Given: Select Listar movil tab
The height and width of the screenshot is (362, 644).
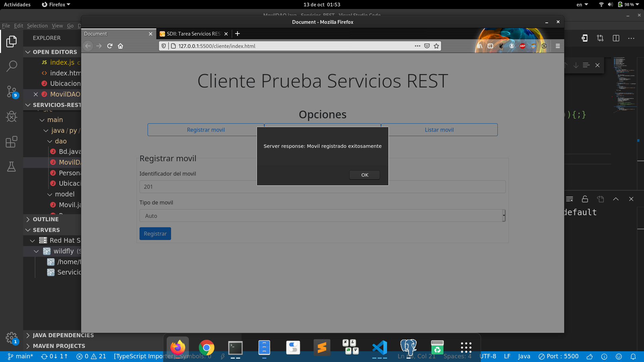Looking at the screenshot, I should [x=439, y=129].
